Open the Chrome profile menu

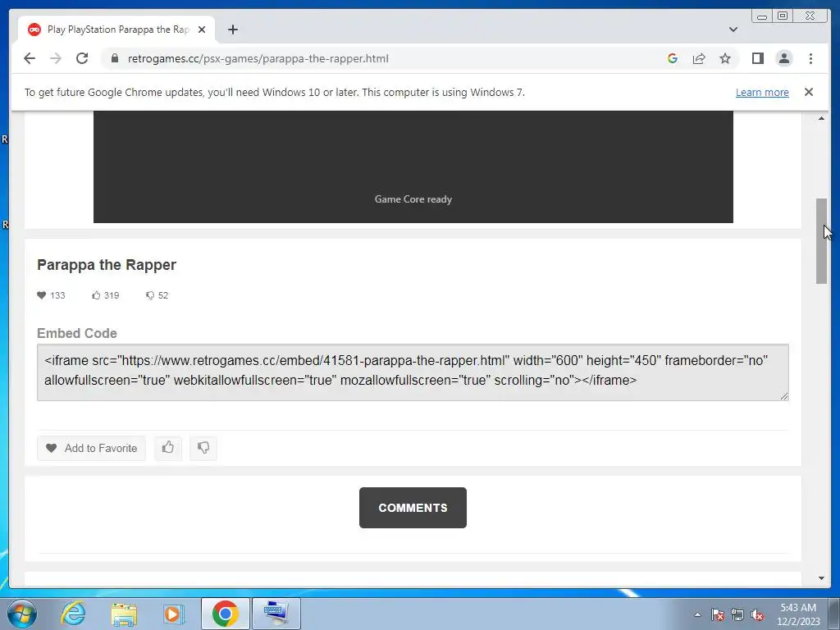(x=783, y=58)
